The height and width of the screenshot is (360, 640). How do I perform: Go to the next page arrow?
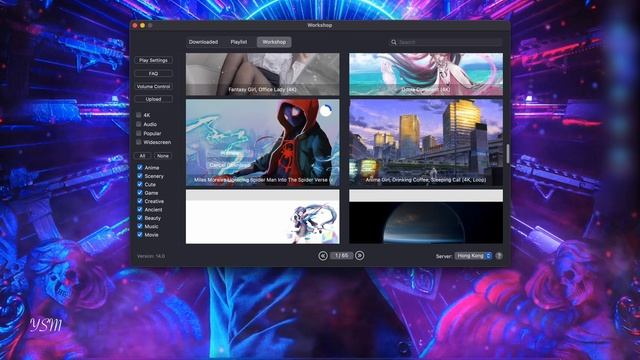pyautogui.click(x=360, y=256)
